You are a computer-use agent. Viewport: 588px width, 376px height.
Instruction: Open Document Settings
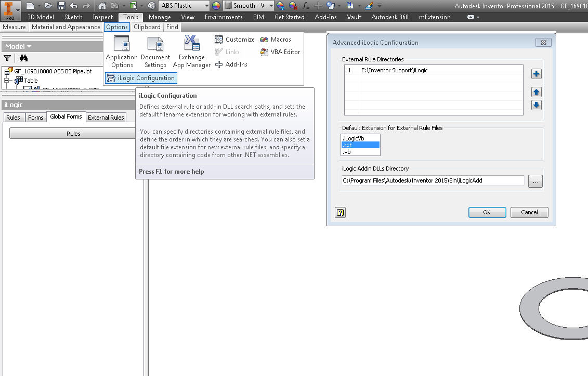(155, 51)
